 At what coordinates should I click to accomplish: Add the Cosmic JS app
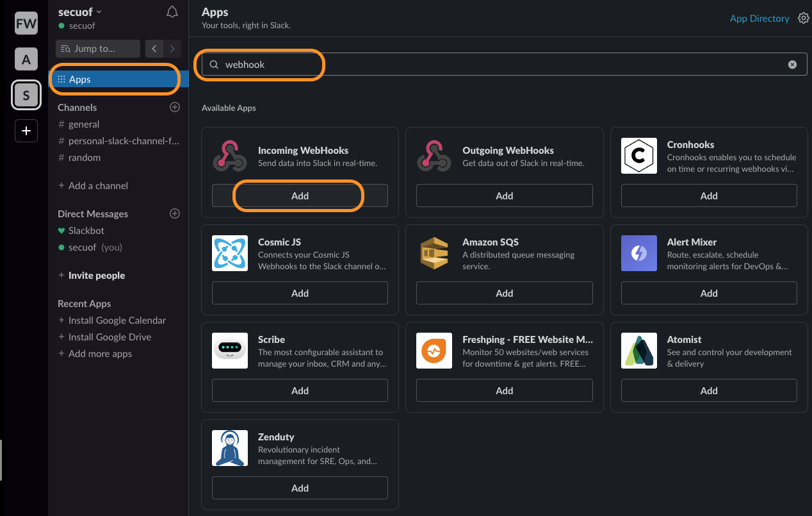pyautogui.click(x=300, y=293)
